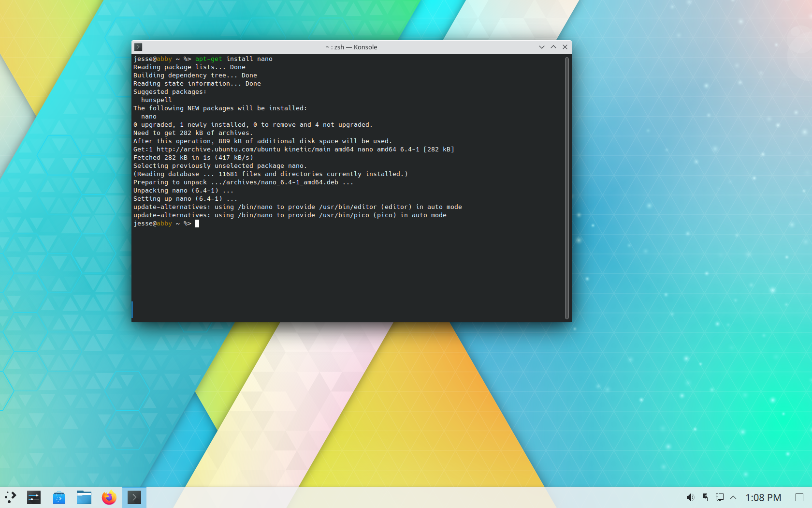
Task: Click 'Building dependency tree... Done' line
Action: (195, 75)
